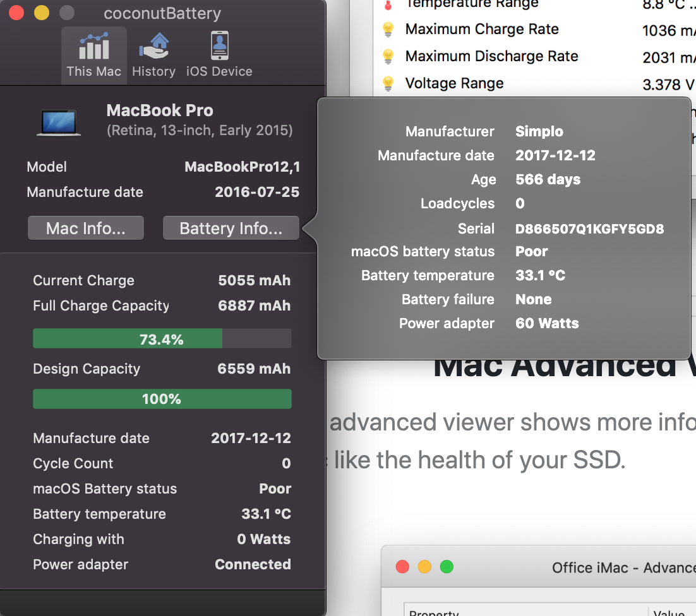Click the coconutBattery window title
Image resolution: width=696 pixels, height=616 pixels.
162,13
